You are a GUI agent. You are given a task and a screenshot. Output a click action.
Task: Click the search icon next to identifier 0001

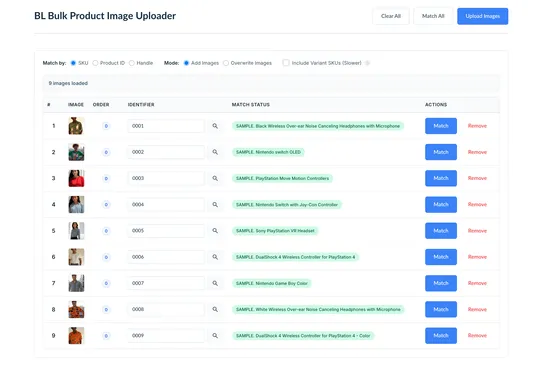point(215,126)
